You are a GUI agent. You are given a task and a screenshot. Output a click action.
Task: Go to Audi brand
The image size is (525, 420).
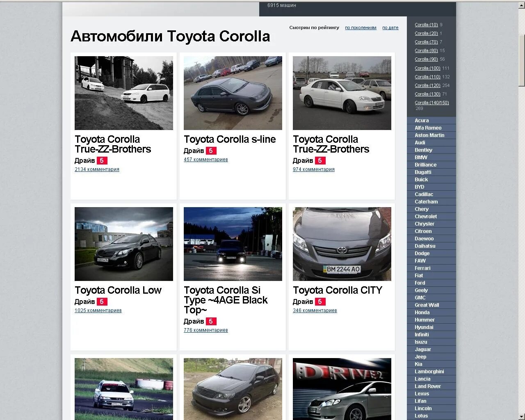(x=420, y=143)
